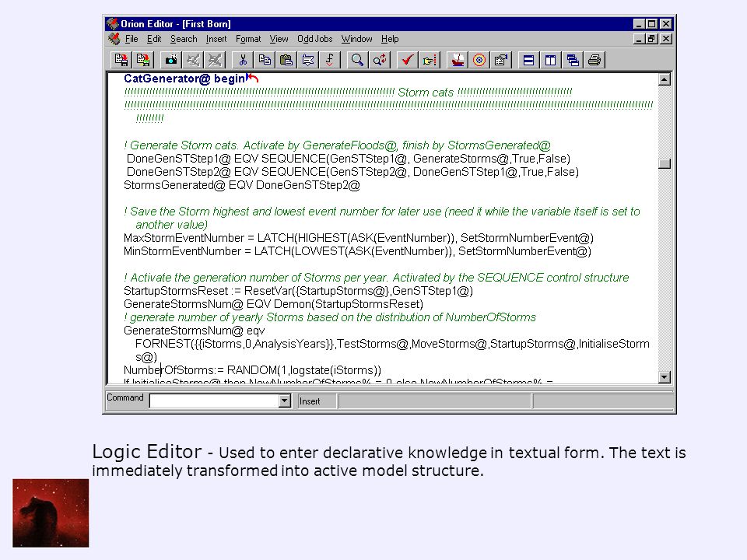Click the FORNEST iStorms statement line

coord(392,344)
